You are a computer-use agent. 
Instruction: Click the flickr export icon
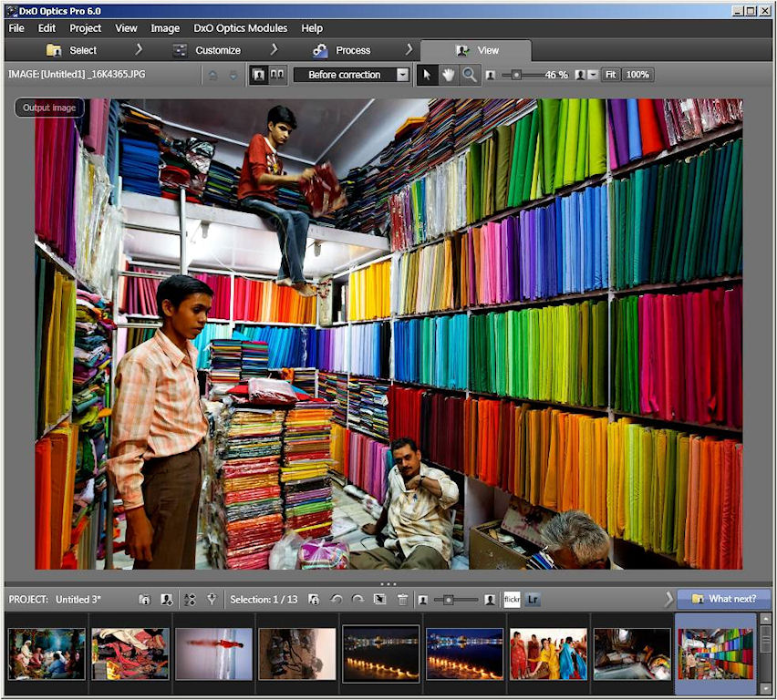tap(513, 599)
